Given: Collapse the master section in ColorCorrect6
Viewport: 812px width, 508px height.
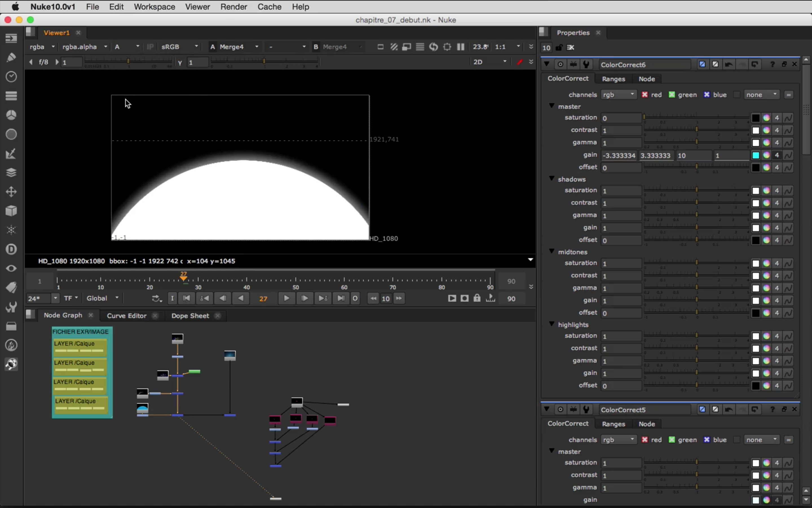Looking at the screenshot, I should pyautogui.click(x=551, y=106).
